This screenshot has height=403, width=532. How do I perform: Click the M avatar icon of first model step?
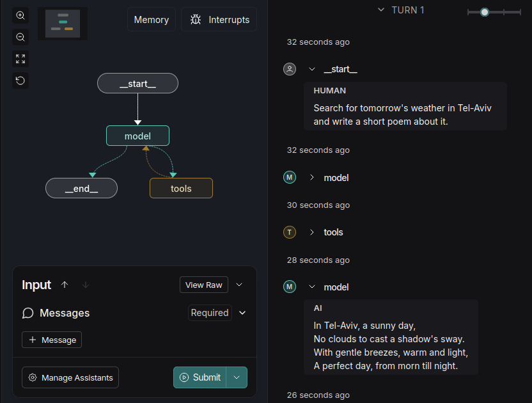[290, 177]
